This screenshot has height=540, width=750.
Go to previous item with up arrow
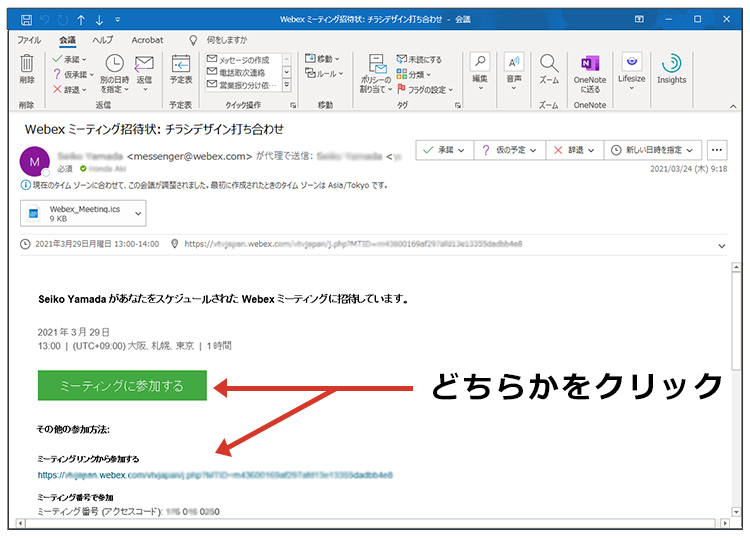coord(81,20)
